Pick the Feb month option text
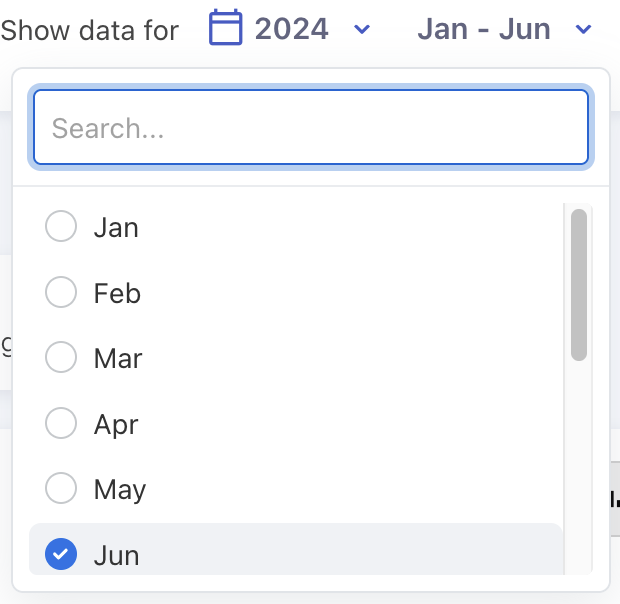This screenshot has height=604, width=620. coord(117,293)
